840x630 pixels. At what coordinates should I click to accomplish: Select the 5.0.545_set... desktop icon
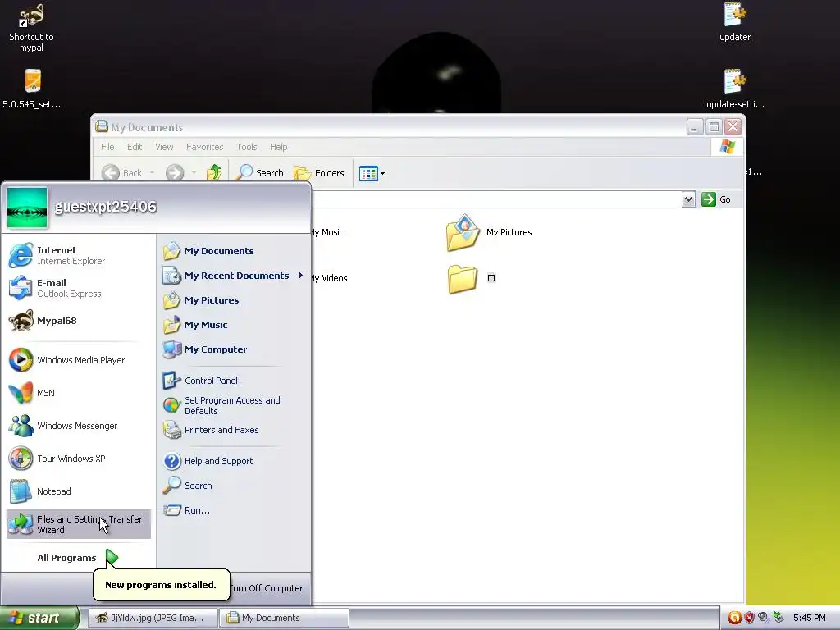(32, 89)
